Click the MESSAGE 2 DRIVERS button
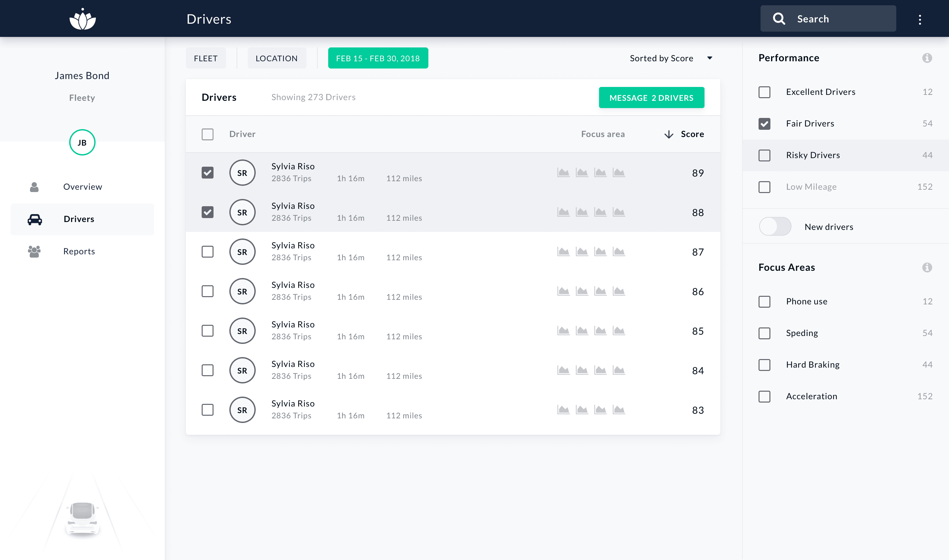949x560 pixels. pyautogui.click(x=651, y=98)
